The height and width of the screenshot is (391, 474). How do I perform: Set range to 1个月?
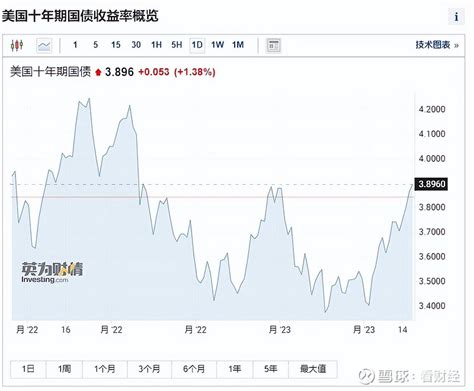click(x=105, y=369)
